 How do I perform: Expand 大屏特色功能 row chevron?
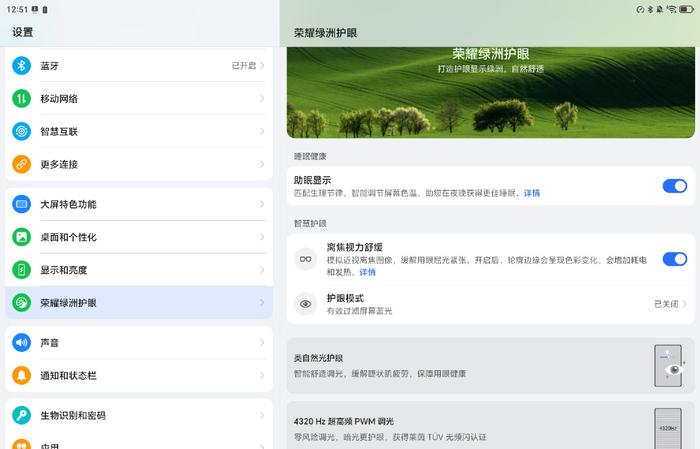tap(262, 204)
